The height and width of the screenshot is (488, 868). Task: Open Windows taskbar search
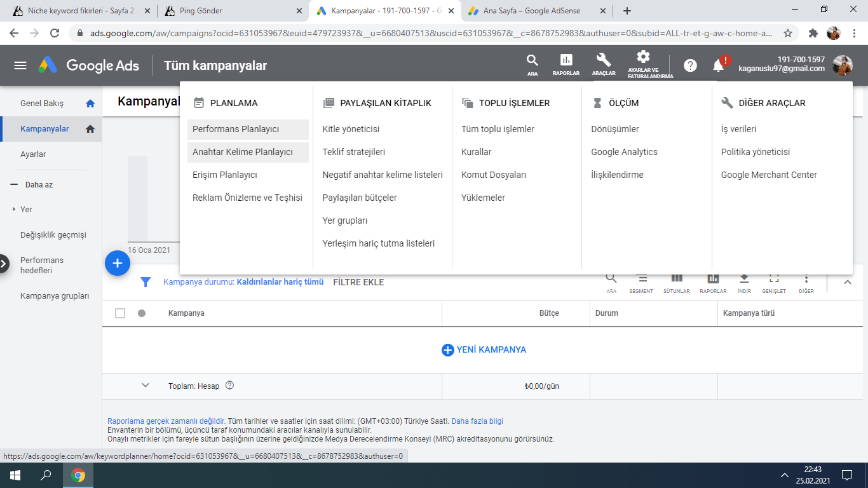(46, 475)
